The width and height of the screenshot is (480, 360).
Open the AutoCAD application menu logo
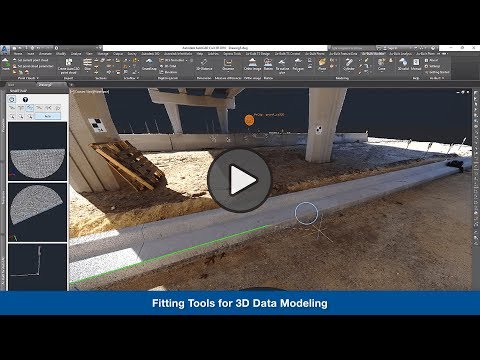click(5, 50)
